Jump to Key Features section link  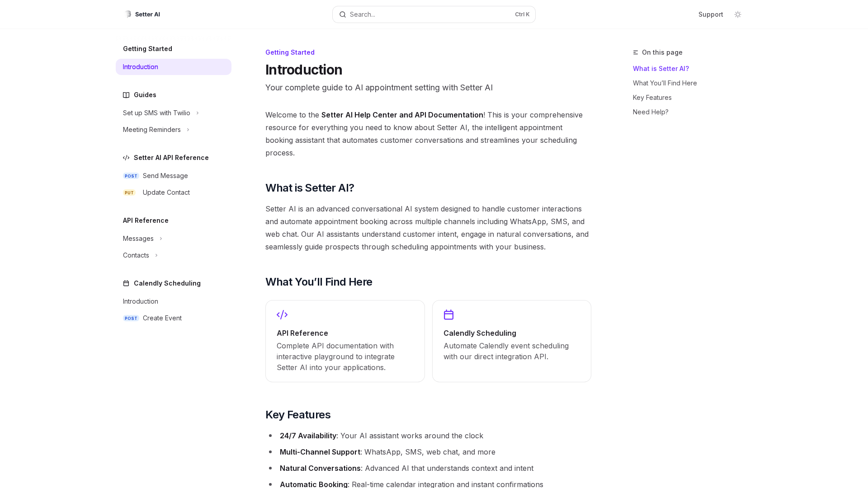tap(652, 98)
